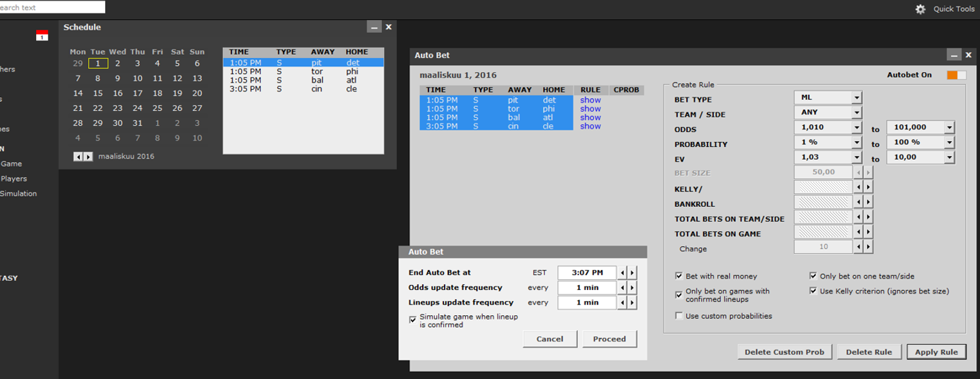Toggle the Autobet On switch
Viewport: 980px width, 379px height.
956,75
